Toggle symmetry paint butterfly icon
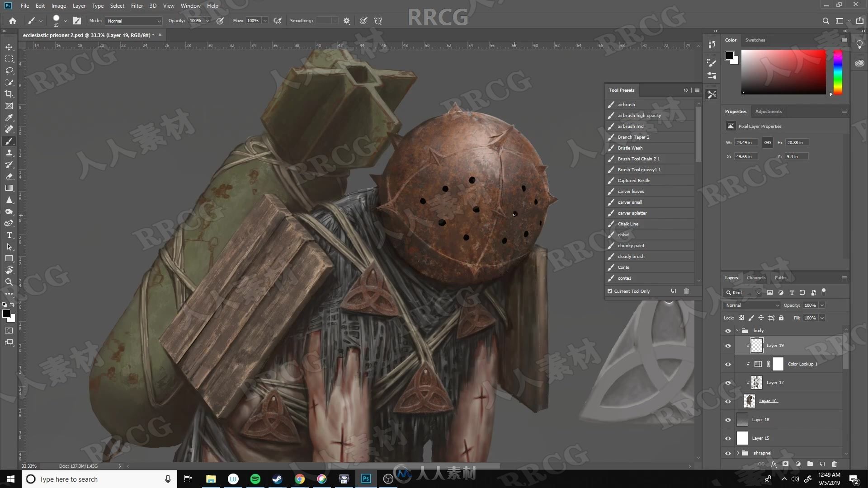This screenshot has height=488, width=868. pos(378,21)
